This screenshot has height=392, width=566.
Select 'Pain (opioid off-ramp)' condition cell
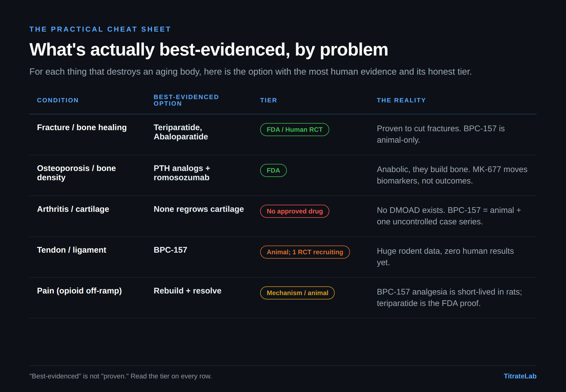pyautogui.click(x=79, y=291)
